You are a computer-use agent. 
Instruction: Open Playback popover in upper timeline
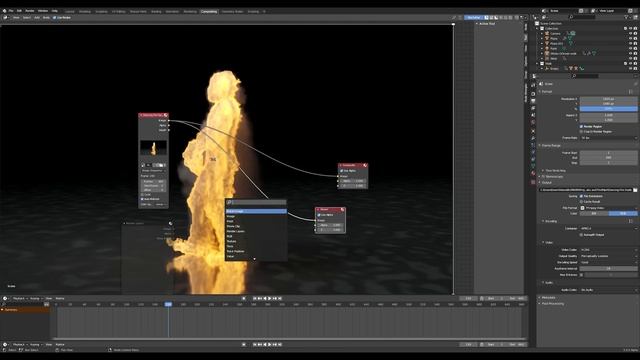tap(19, 298)
